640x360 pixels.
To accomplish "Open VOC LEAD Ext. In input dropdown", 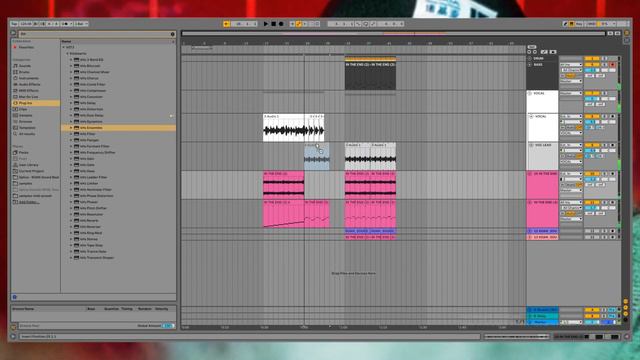I will click(571, 145).
